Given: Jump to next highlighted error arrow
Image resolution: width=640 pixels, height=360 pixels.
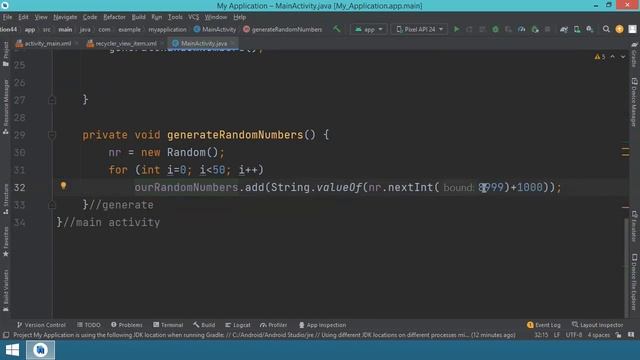Looking at the screenshot, I should click(623, 57).
